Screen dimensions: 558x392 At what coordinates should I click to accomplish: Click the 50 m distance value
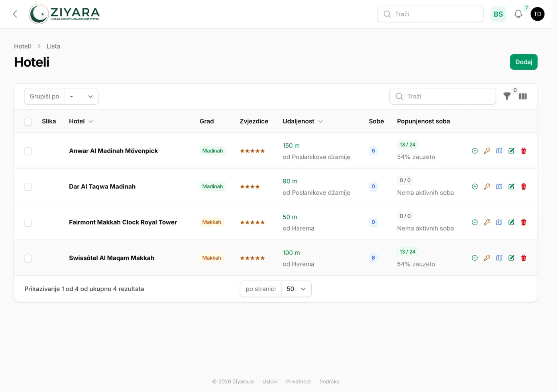pyautogui.click(x=290, y=217)
